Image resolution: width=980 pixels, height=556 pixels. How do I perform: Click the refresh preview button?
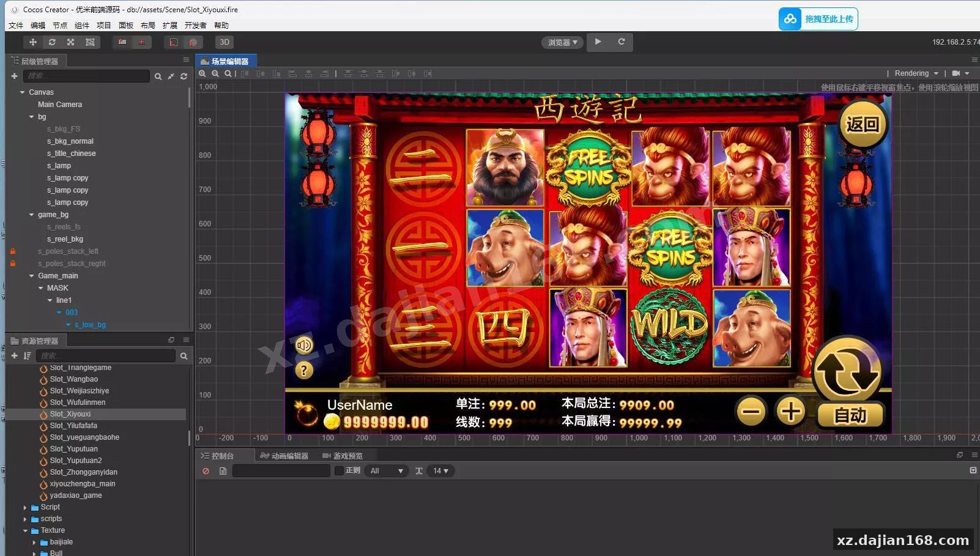tap(621, 42)
